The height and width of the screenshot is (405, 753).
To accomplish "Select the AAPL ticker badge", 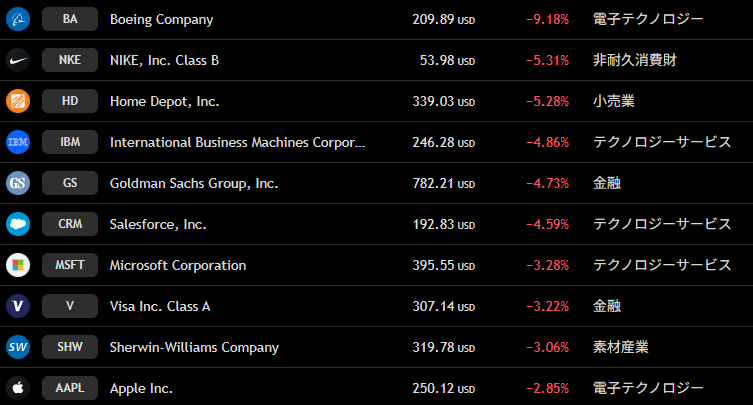I will pos(70,388).
